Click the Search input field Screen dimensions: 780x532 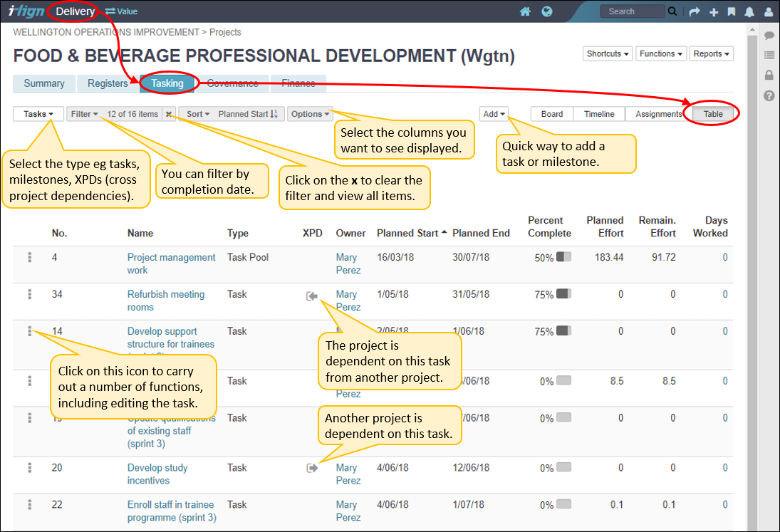(x=632, y=11)
